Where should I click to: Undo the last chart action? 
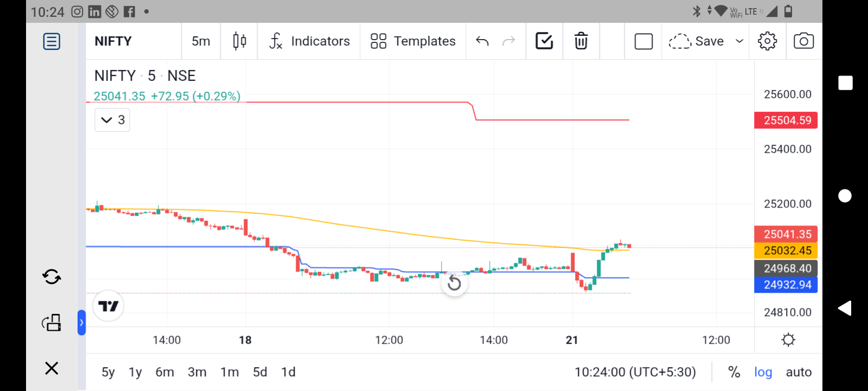click(x=482, y=41)
